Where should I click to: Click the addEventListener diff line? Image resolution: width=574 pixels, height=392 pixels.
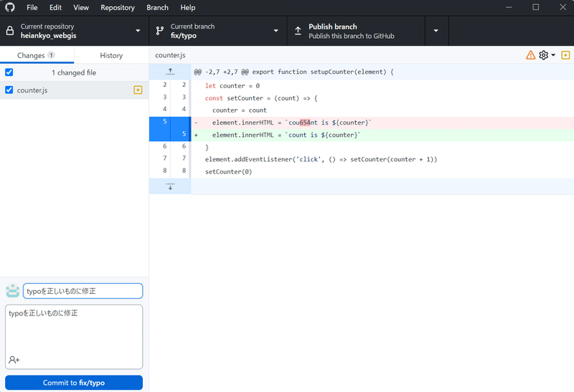click(382, 159)
